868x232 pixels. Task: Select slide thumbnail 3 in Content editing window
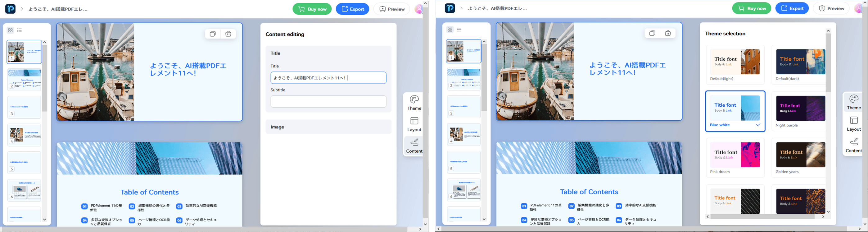[x=24, y=107]
